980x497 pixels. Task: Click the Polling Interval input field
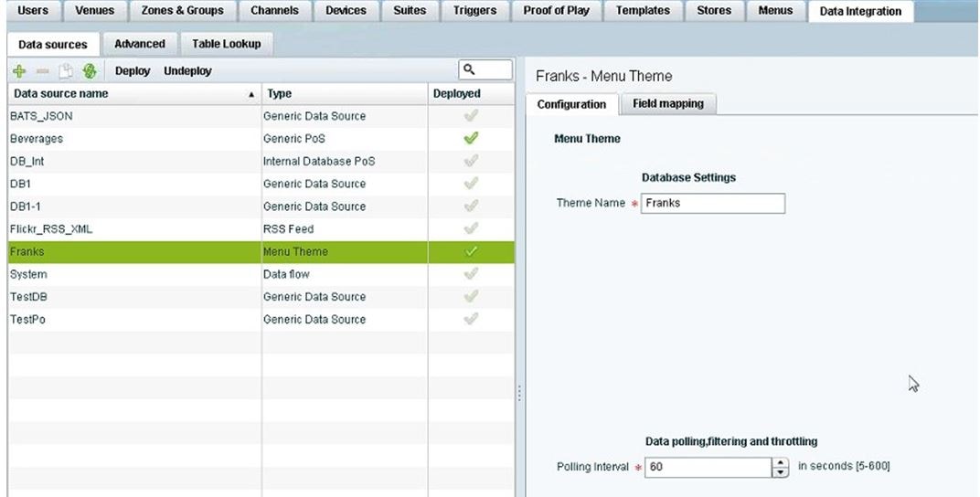[x=708, y=467]
